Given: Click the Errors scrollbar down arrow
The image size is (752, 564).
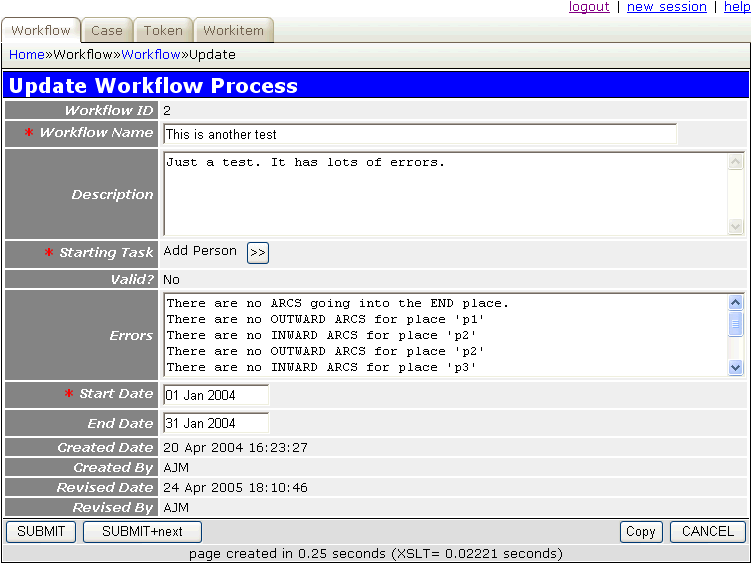Looking at the screenshot, I should [x=735, y=367].
